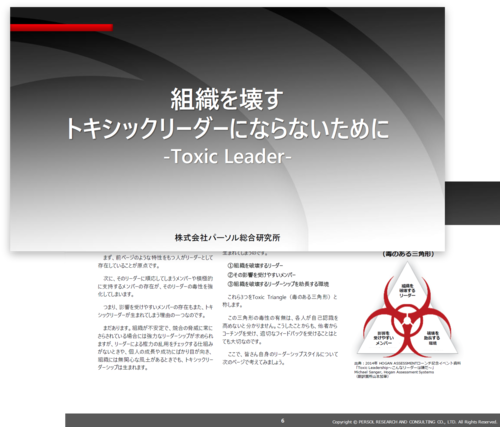Image resolution: width=500 pixels, height=427 pixels.
Task: Click the -Toxic Leader- subtitle
Action: [x=228, y=156]
